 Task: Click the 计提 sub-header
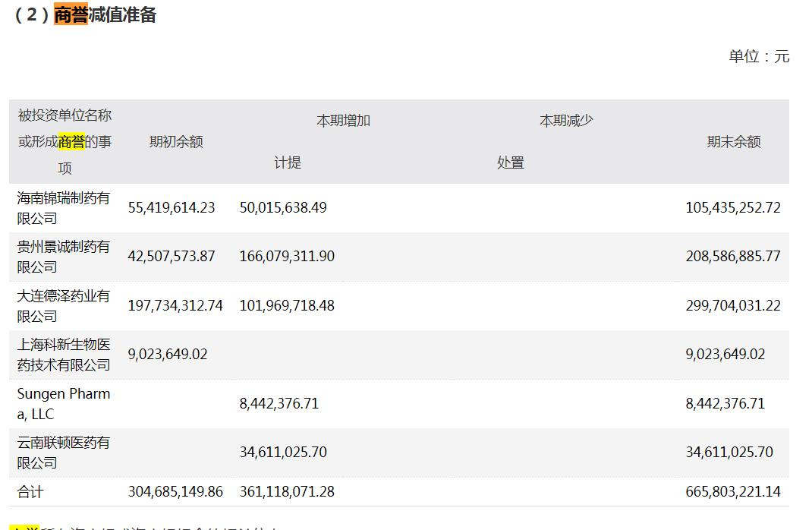coord(288,162)
